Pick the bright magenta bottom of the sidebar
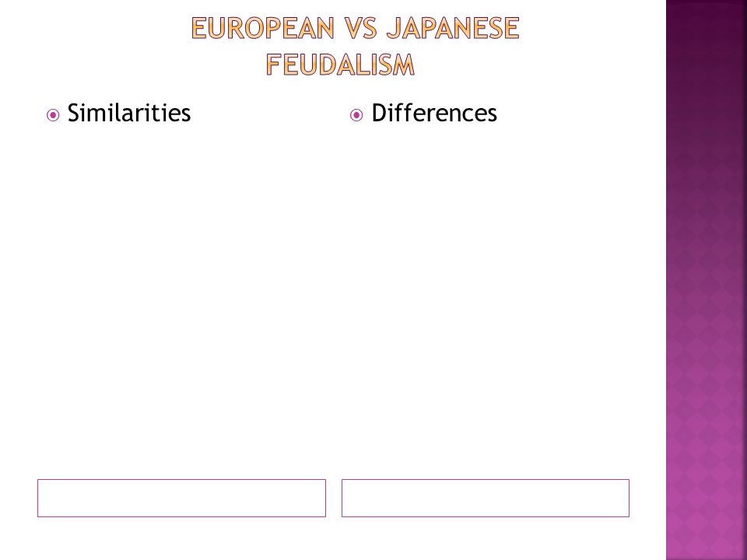 707,529
